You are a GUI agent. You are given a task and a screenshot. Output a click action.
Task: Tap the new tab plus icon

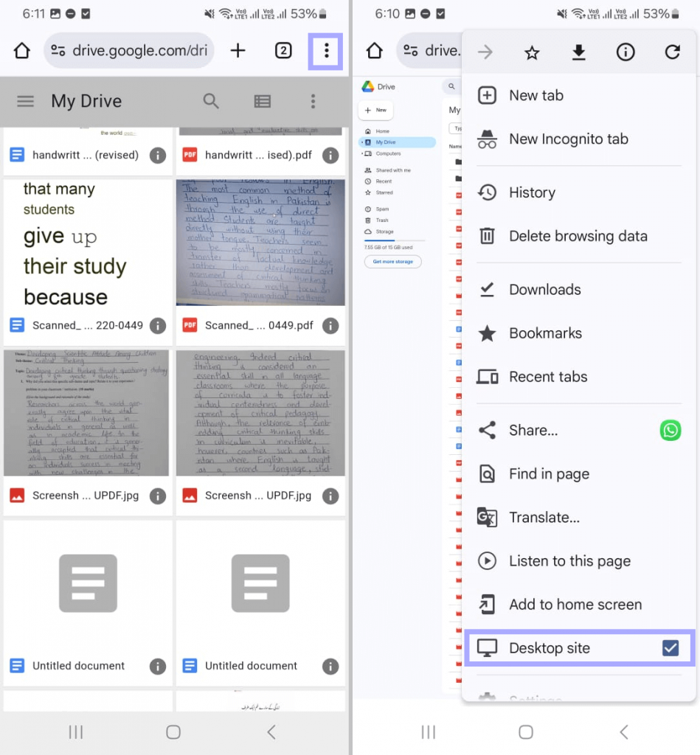pyautogui.click(x=238, y=51)
